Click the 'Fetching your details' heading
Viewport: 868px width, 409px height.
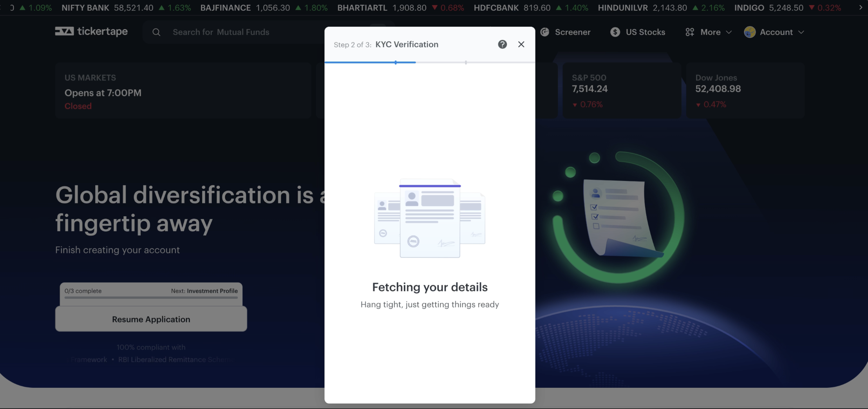click(x=430, y=287)
